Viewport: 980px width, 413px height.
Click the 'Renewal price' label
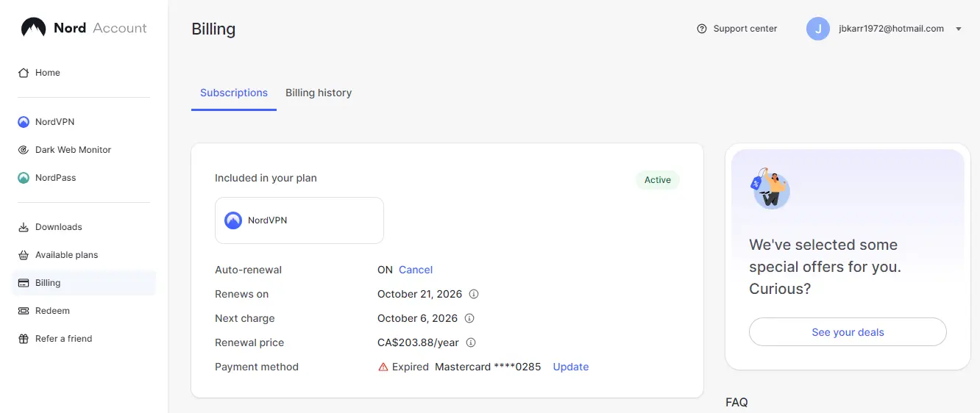click(249, 342)
